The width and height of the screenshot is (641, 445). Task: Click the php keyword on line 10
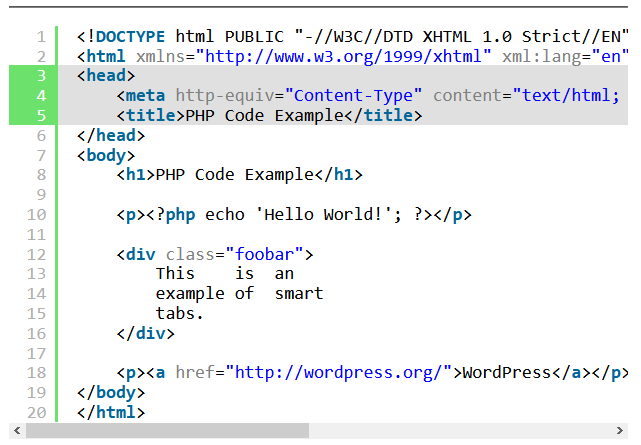180,215
